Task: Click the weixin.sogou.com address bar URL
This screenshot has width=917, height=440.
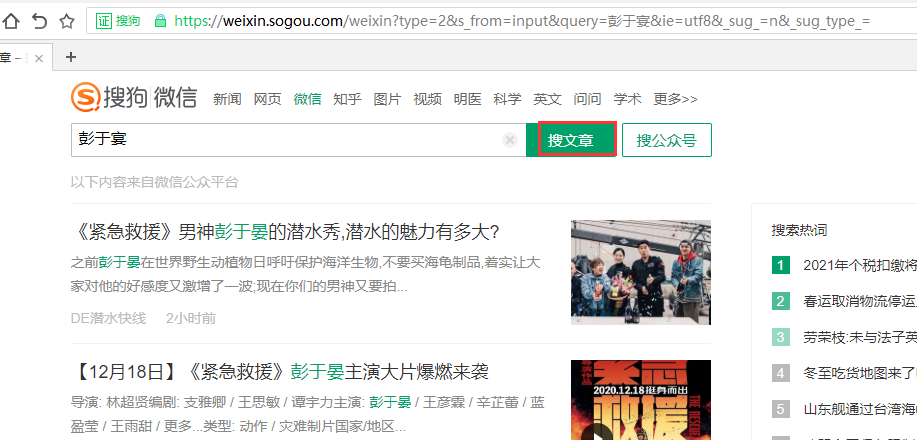Action: pyautogui.click(x=522, y=22)
